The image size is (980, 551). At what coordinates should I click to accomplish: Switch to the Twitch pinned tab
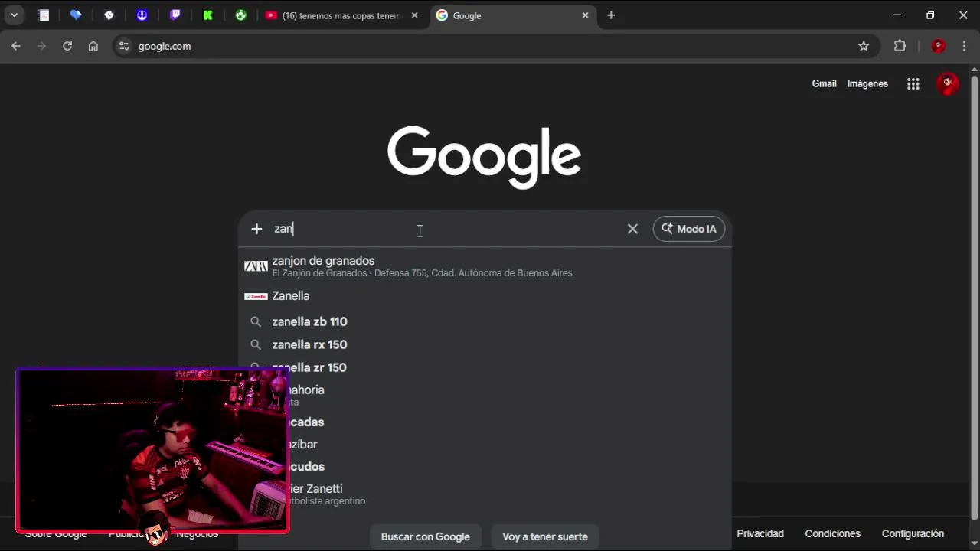coord(175,15)
